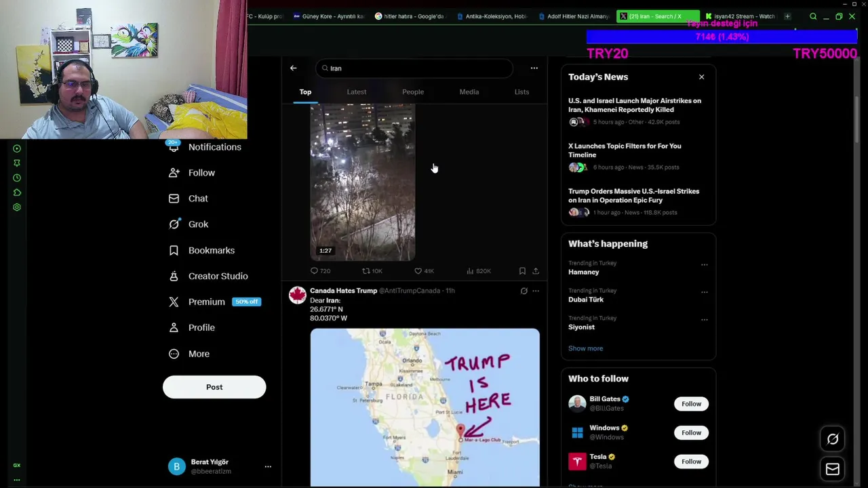Click Grok icon on Canada Hates Trump post

(x=524, y=291)
